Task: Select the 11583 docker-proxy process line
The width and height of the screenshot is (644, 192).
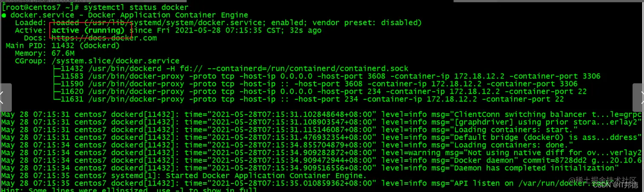Action: click(327, 77)
